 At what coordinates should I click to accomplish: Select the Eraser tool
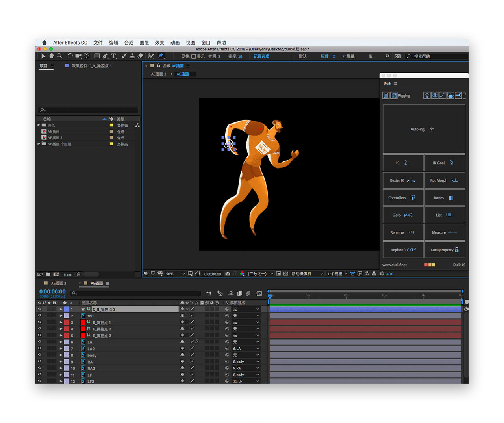[140, 56]
